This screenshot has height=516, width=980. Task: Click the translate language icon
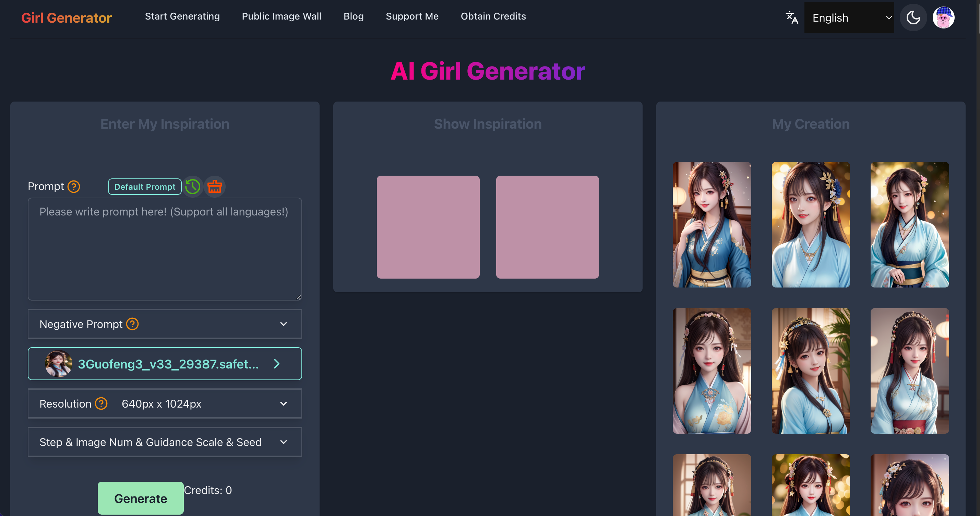click(792, 17)
